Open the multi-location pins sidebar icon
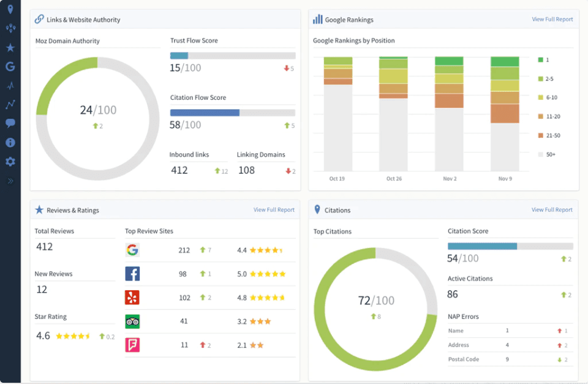588x384 pixels. tap(10, 28)
